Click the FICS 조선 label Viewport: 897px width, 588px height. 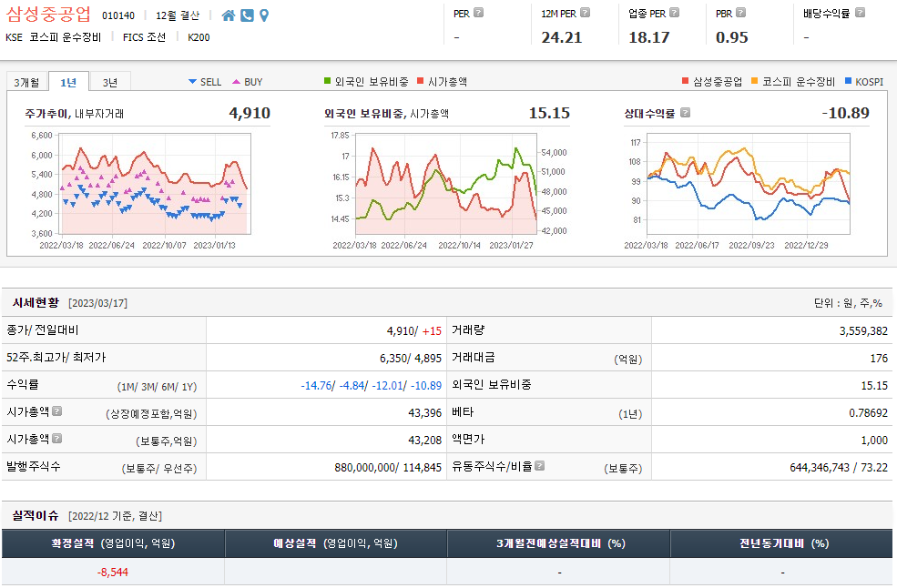click(x=144, y=37)
